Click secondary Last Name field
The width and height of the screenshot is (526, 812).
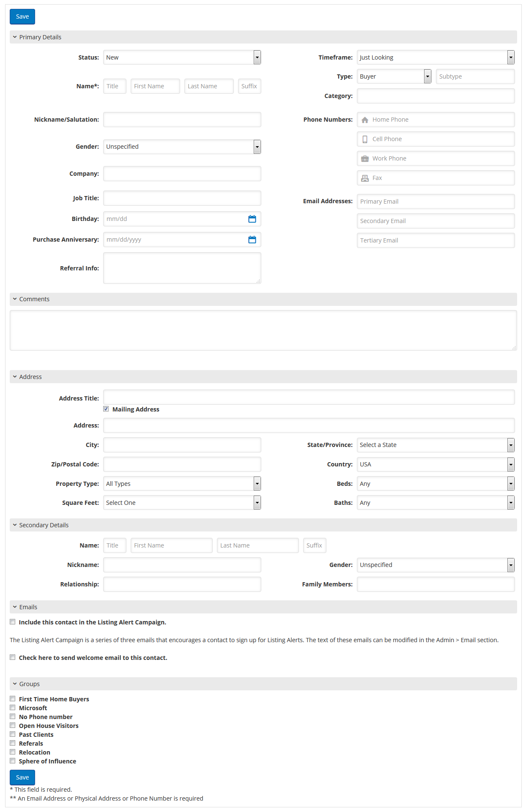[258, 545]
